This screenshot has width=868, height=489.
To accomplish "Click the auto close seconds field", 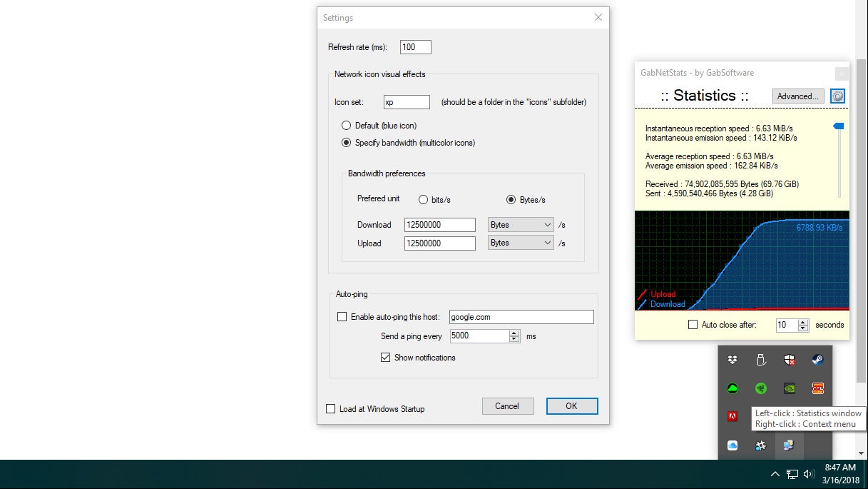I will click(787, 325).
